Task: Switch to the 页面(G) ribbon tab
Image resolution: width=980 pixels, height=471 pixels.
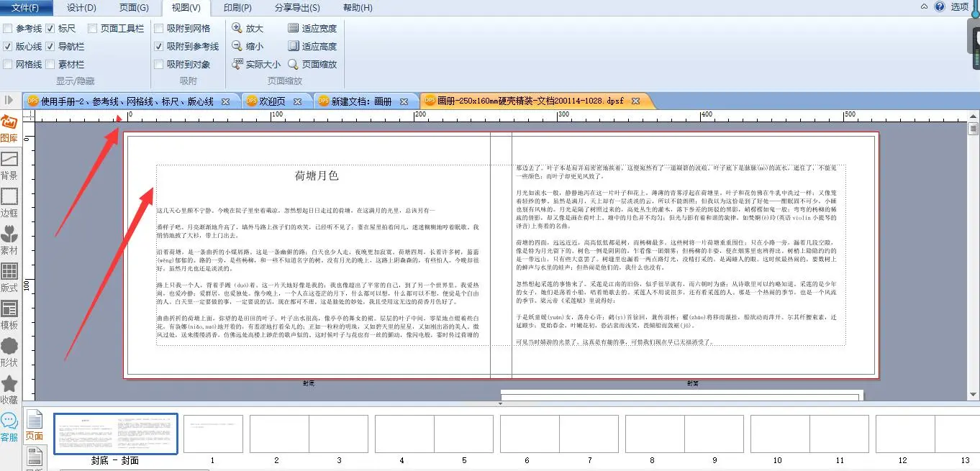Action: pos(133,8)
